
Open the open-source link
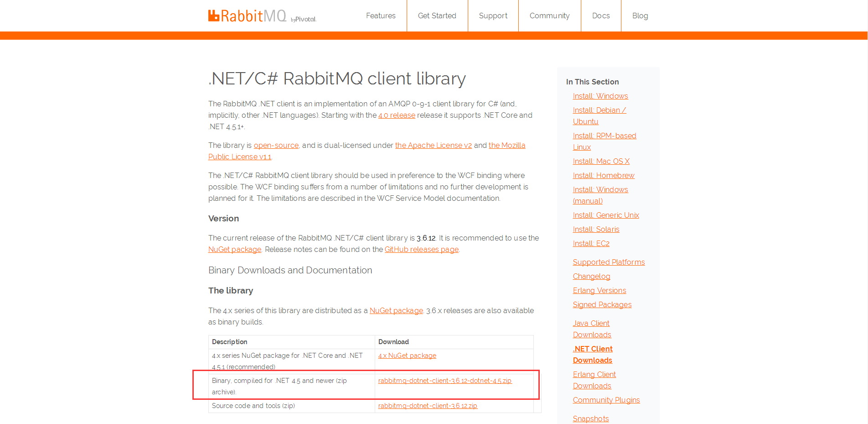tap(276, 145)
